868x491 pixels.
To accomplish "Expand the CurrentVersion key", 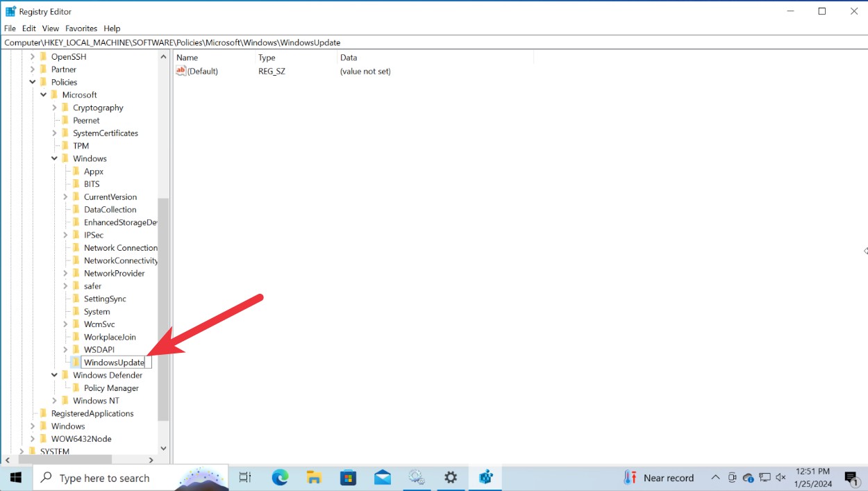I will [x=65, y=197].
